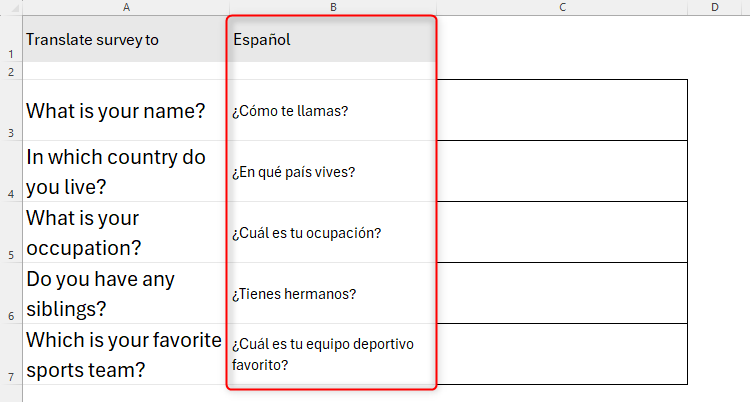Image resolution: width=750 pixels, height=402 pixels.
Task: Click the "¿Cuál es tu ocupación?" cell
Action: click(332, 233)
